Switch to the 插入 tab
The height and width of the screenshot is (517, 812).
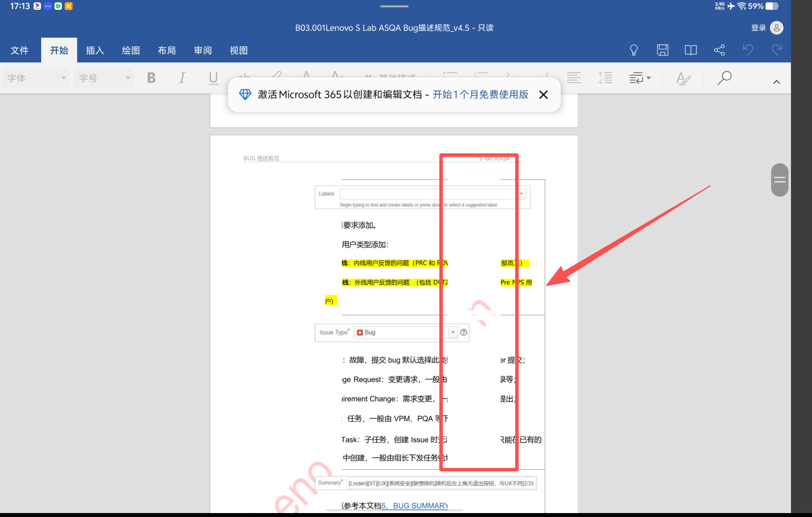[95, 50]
